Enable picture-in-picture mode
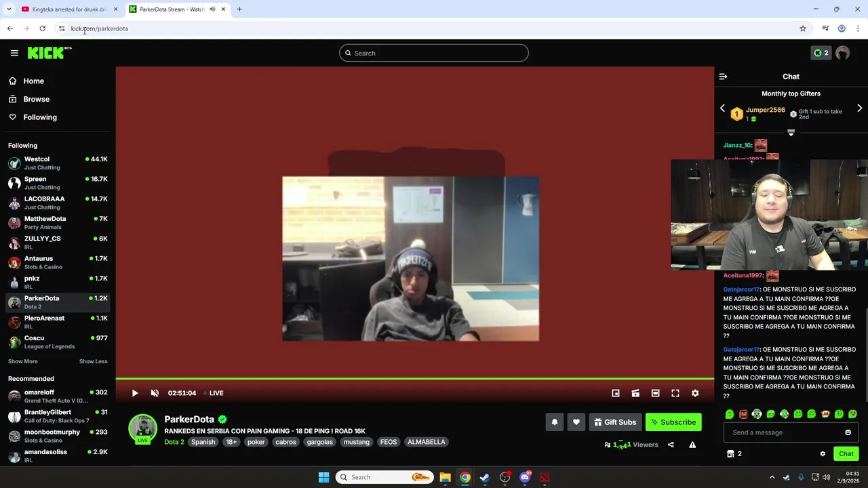The height and width of the screenshot is (488, 868). click(616, 393)
